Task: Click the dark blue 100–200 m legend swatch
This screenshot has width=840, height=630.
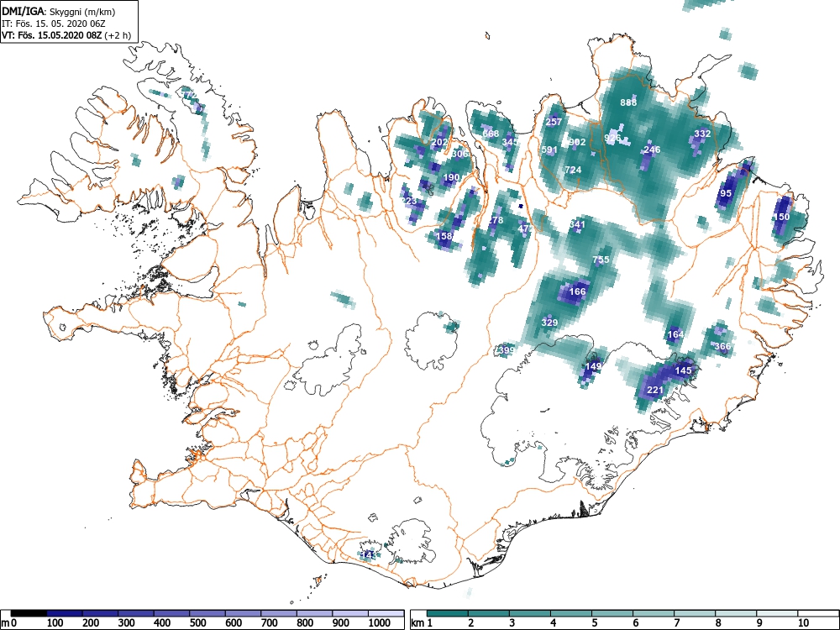Action: (65, 613)
